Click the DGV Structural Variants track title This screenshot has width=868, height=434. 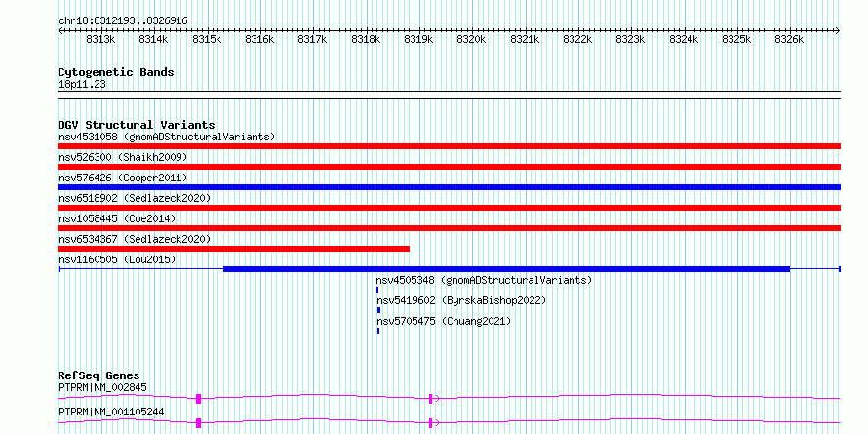[x=137, y=125]
